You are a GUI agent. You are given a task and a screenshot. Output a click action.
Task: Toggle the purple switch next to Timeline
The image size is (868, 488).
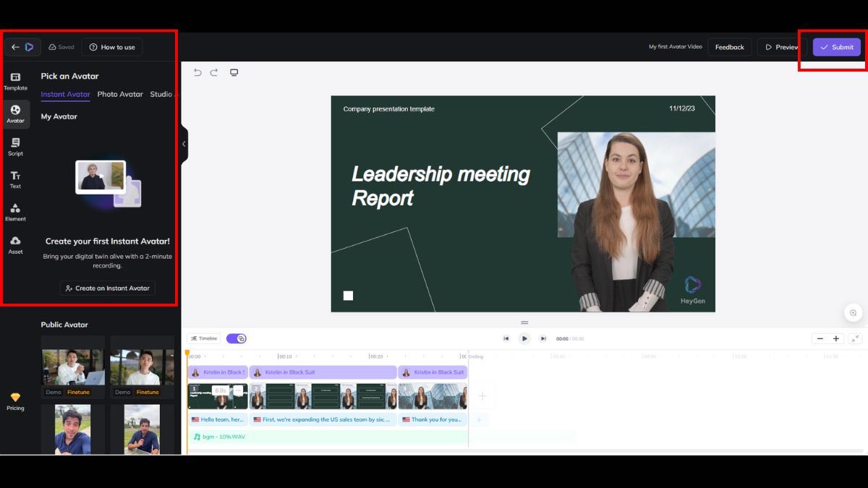[236, 338]
